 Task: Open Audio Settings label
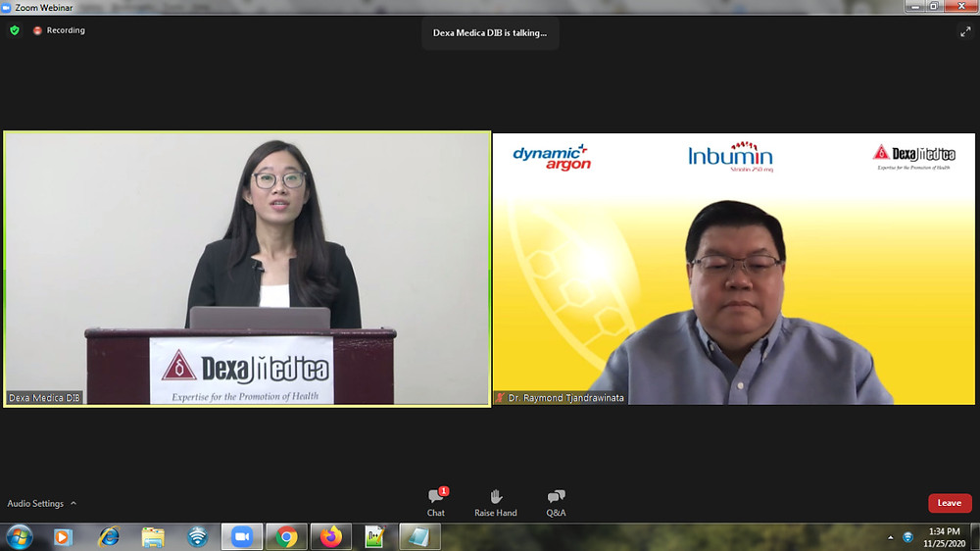(35, 504)
